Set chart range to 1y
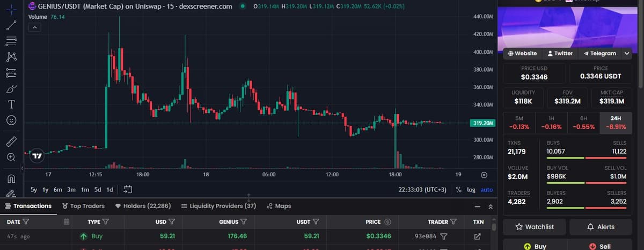Viewport: 644px width, 250px height. [x=45, y=189]
